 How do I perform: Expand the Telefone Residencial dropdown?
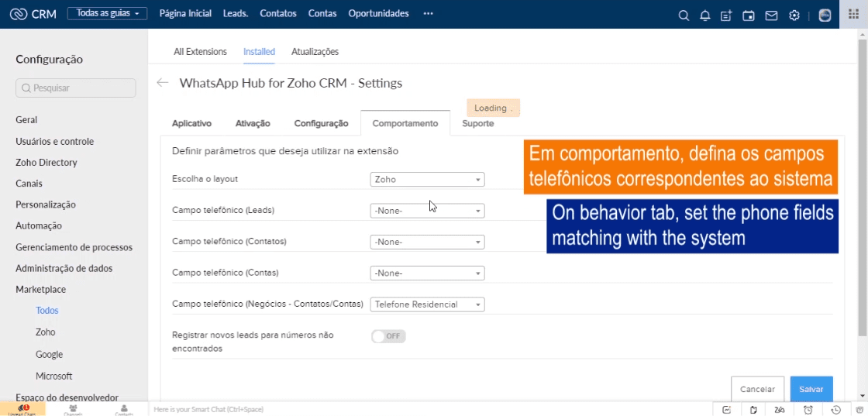[427, 304]
